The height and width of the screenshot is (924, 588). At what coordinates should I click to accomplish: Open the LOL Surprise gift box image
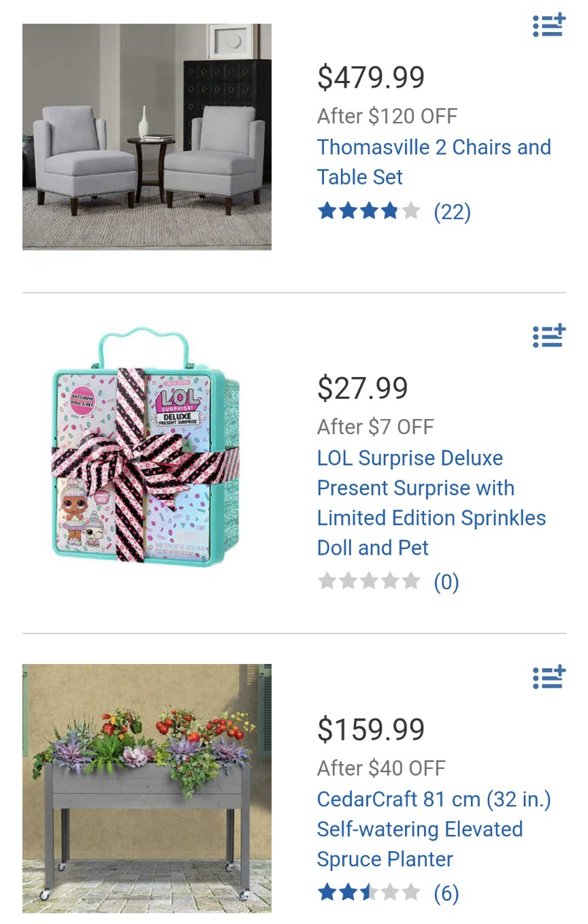tap(147, 446)
